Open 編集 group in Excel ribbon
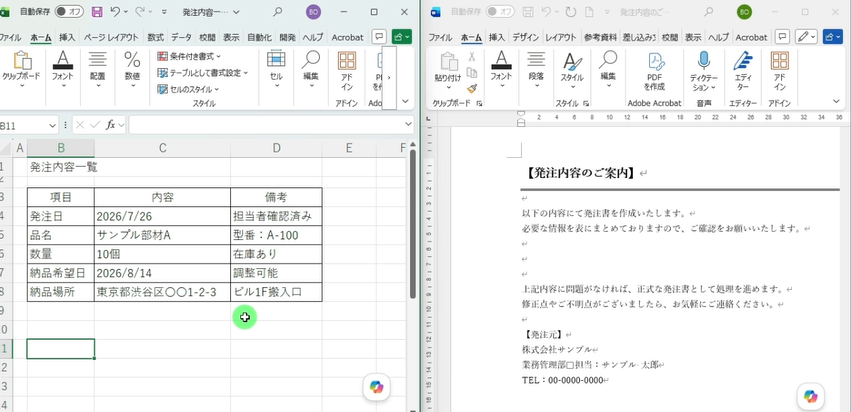The width and height of the screenshot is (851, 412). 311,69
